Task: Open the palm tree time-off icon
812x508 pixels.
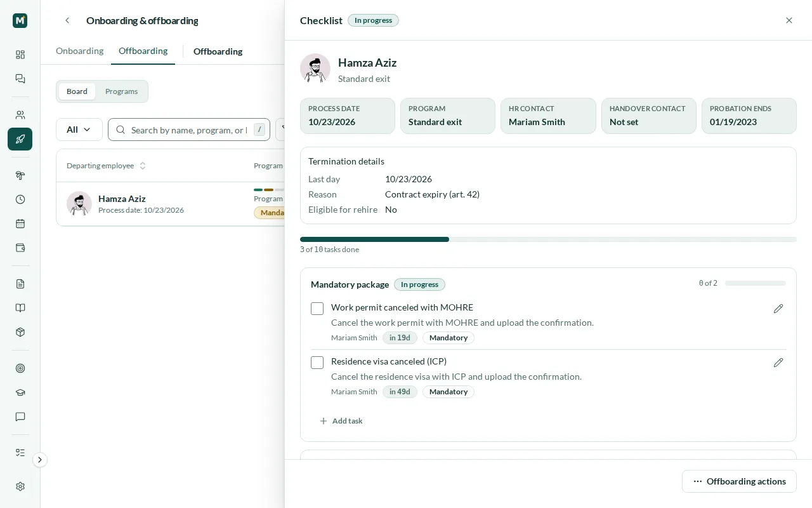Action: [20, 175]
